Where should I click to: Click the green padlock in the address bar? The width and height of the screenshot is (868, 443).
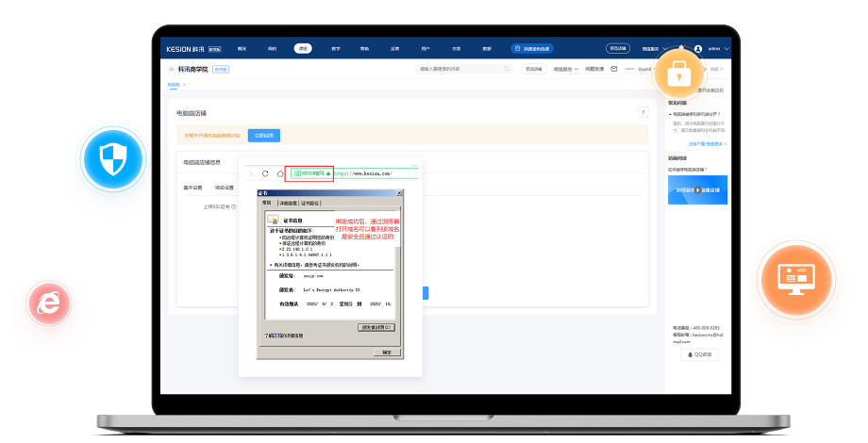328,173
